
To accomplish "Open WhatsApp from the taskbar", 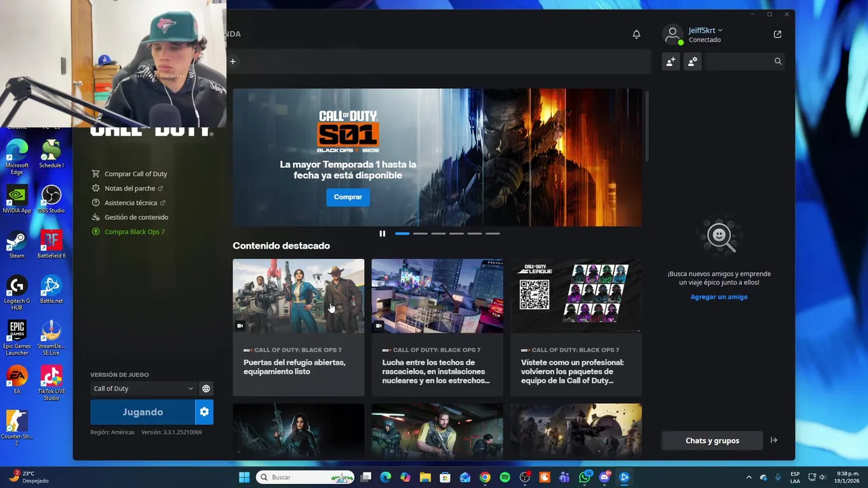I will click(585, 477).
